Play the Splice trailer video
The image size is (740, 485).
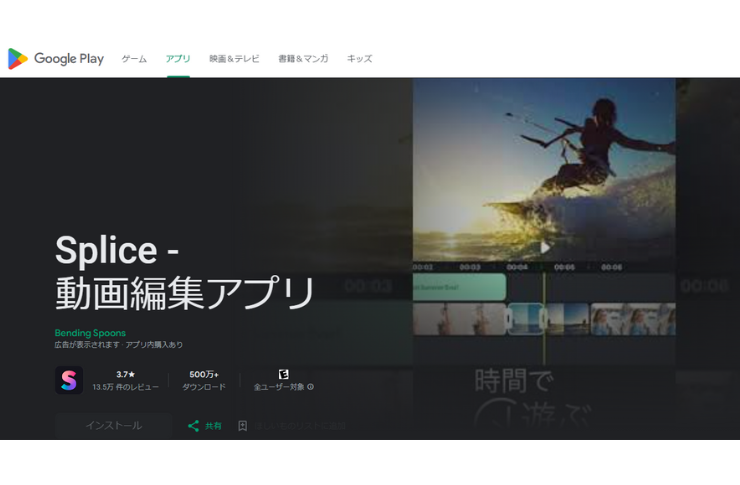click(x=545, y=247)
